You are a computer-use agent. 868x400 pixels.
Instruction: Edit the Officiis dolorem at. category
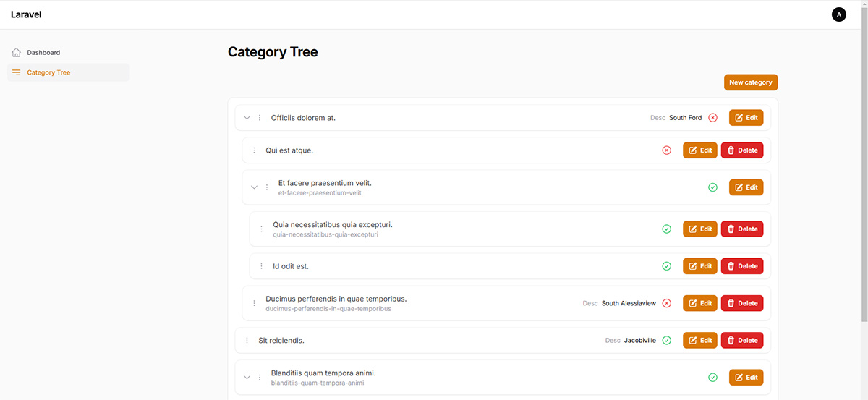(x=746, y=118)
